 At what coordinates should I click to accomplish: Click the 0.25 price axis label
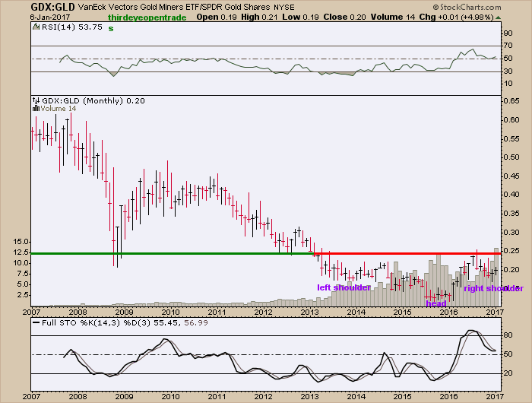(x=511, y=251)
